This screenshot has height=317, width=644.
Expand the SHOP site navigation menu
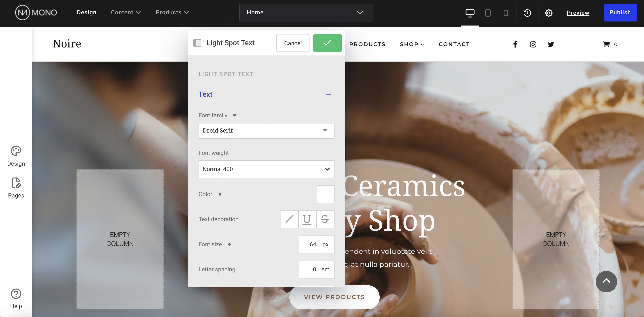[412, 44]
